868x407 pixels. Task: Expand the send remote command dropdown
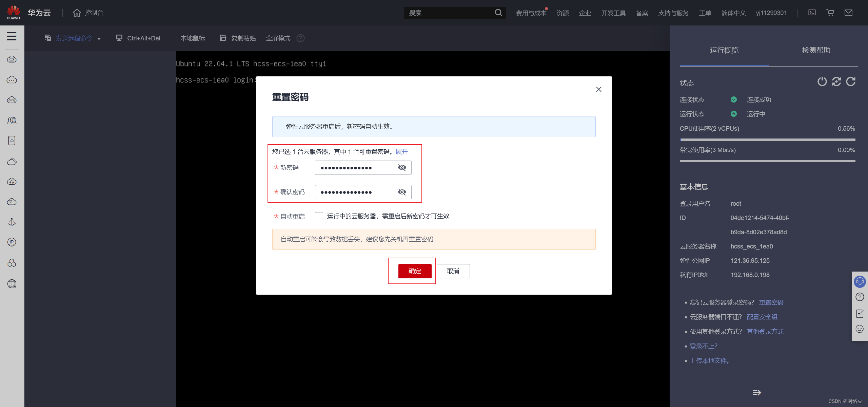point(99,39)
